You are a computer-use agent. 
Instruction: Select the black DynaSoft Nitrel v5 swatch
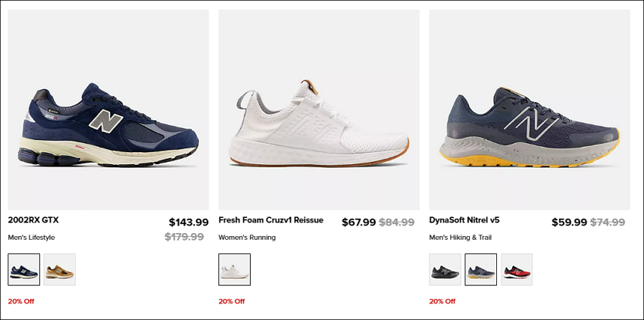(445, 269)
